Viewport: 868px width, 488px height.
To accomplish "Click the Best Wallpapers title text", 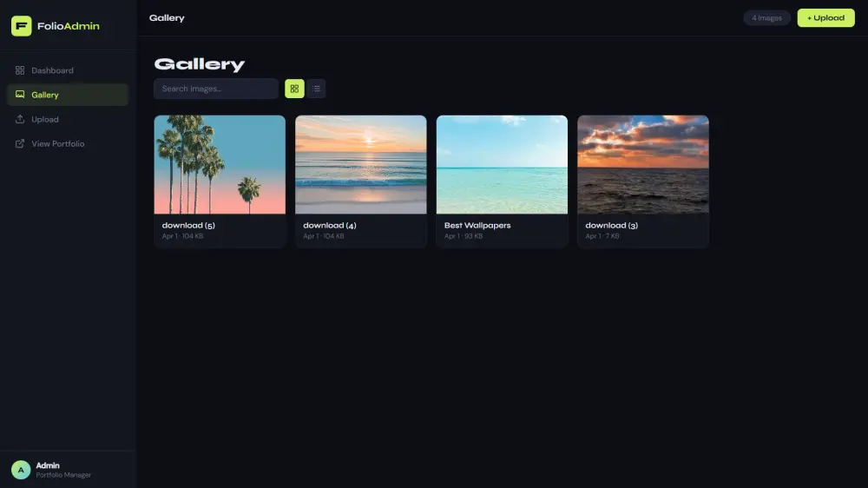I will click(477, 226).
